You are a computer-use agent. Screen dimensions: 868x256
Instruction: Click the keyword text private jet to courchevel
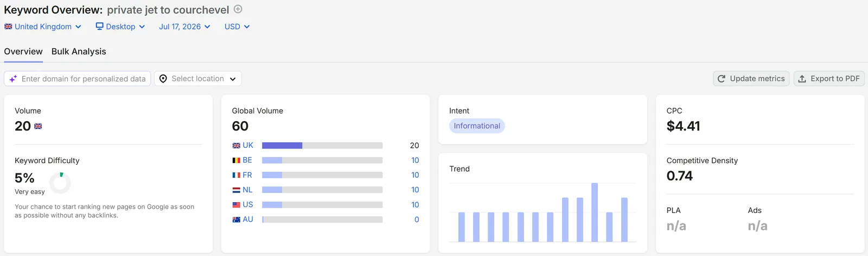pos(168,10)
